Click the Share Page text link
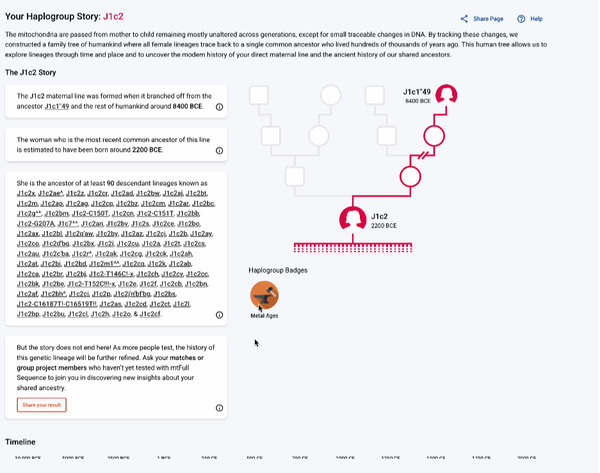The width and height of the screenshot is (600, 473). coord(488,19)
